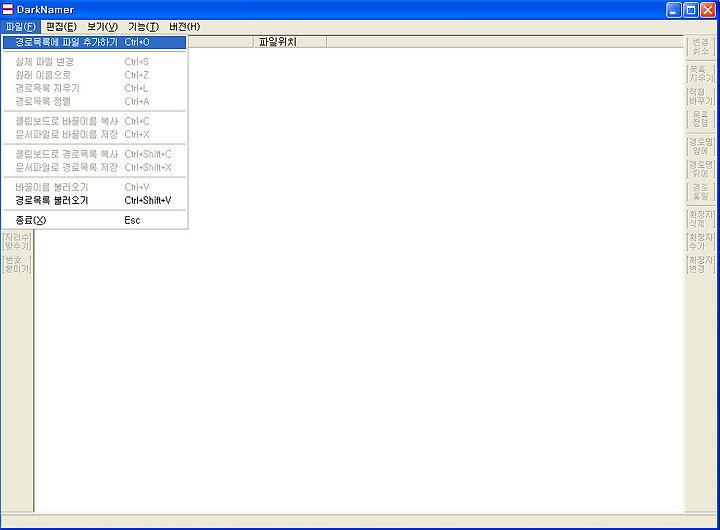Click the 경로명 앞에 button
This screenshot has height=530, width=720.
point(700,147)
